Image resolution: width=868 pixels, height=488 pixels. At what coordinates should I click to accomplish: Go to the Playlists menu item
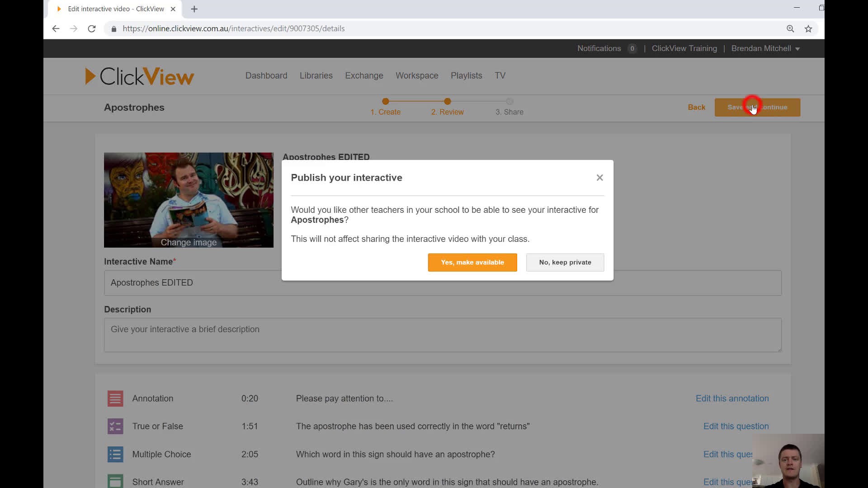click(x=466, y=75)
